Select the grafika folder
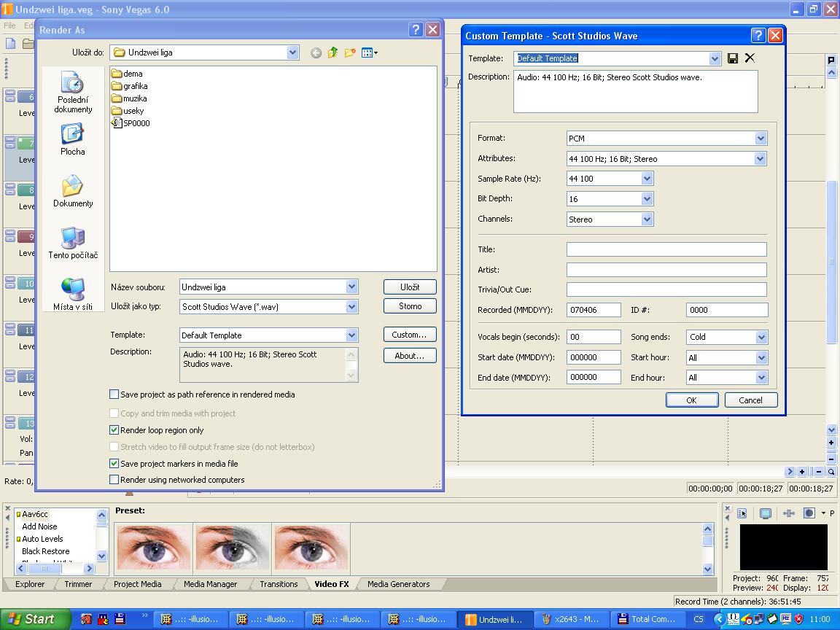Image resolution: width=840 pixels, height=630 pixels. pyautogui.click(x=129, y=86)
